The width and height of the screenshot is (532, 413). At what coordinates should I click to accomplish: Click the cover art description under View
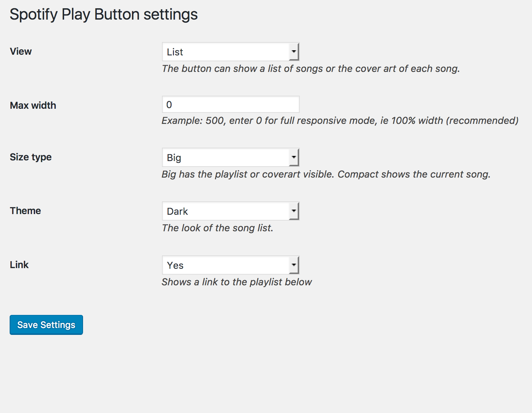(310, 69)
